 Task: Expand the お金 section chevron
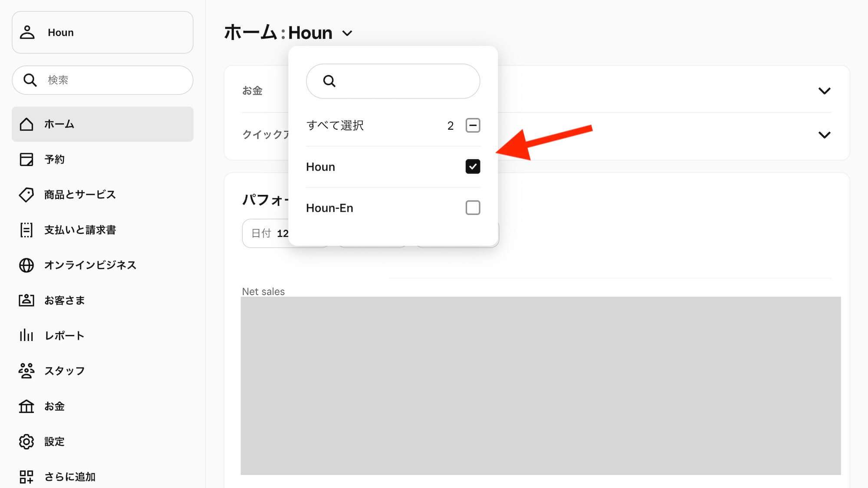[x=824, y=90]
